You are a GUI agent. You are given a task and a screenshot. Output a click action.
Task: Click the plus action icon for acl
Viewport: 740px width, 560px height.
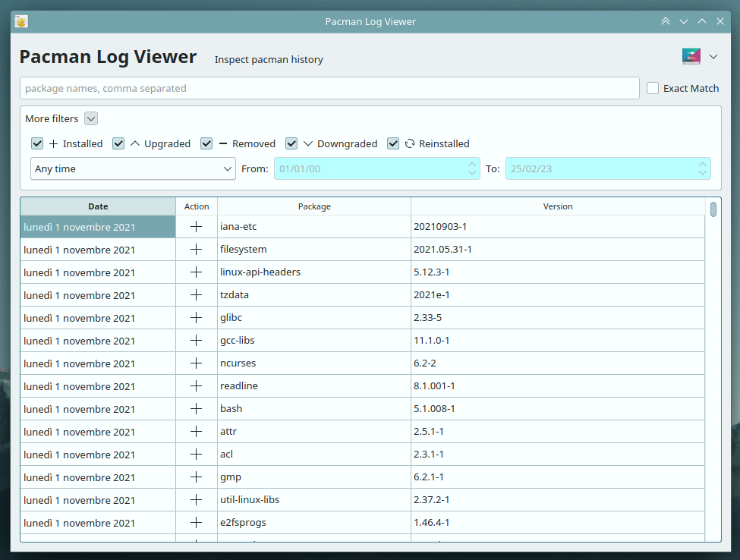click(x=196, y=454)
